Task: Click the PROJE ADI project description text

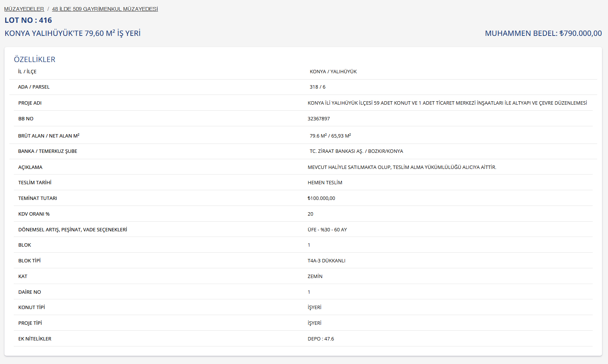Action: (447, 103)
